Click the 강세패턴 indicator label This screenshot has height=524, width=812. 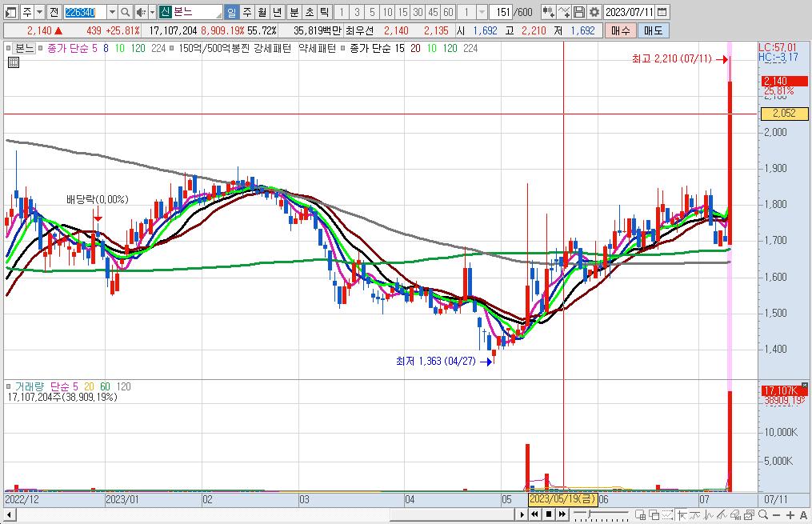point(272,48)
